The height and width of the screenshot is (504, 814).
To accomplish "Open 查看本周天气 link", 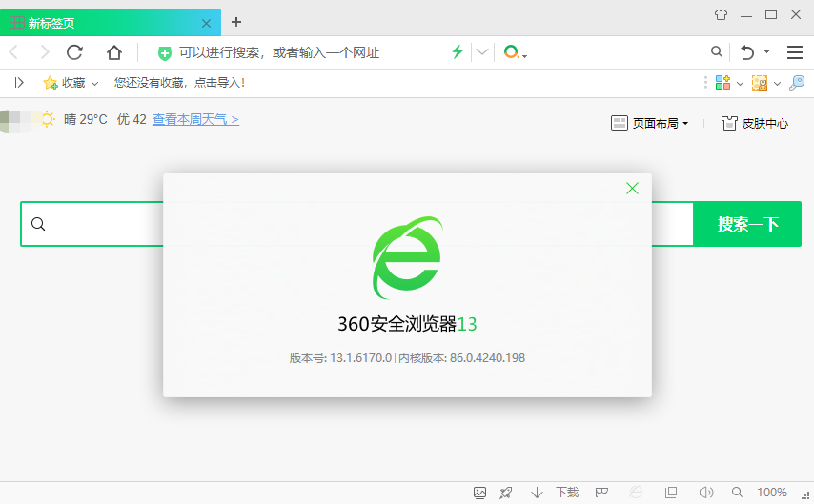I will (x=195, y=120).
